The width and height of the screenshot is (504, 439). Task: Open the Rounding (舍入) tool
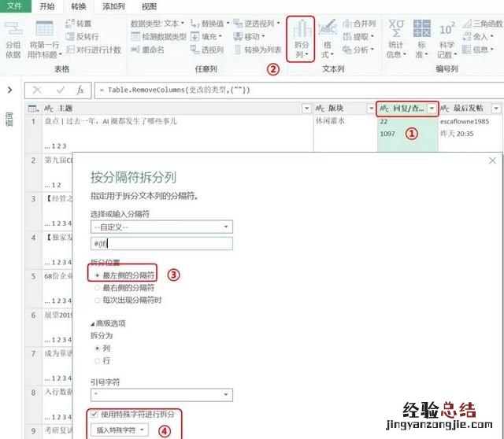click(477, 37)
